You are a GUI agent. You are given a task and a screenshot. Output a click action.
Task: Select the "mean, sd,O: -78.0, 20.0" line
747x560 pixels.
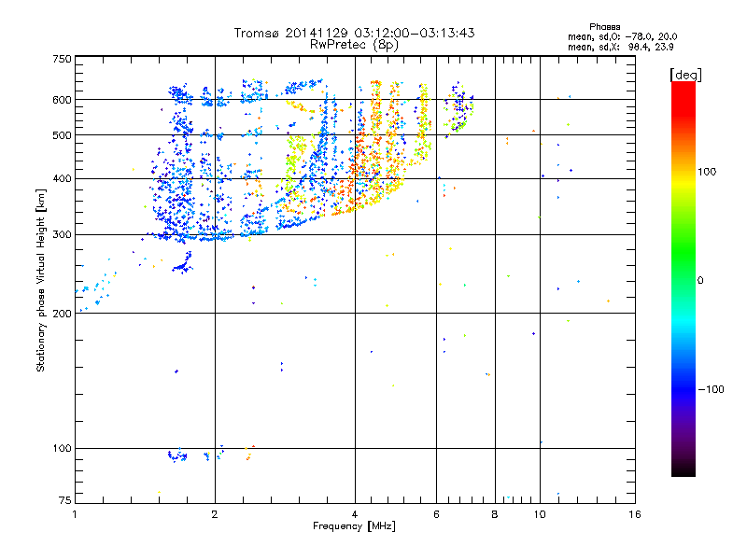pos(622,36)
